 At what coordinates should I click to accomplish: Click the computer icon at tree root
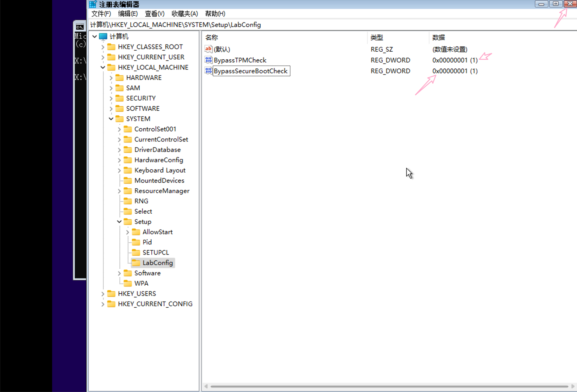103,37
